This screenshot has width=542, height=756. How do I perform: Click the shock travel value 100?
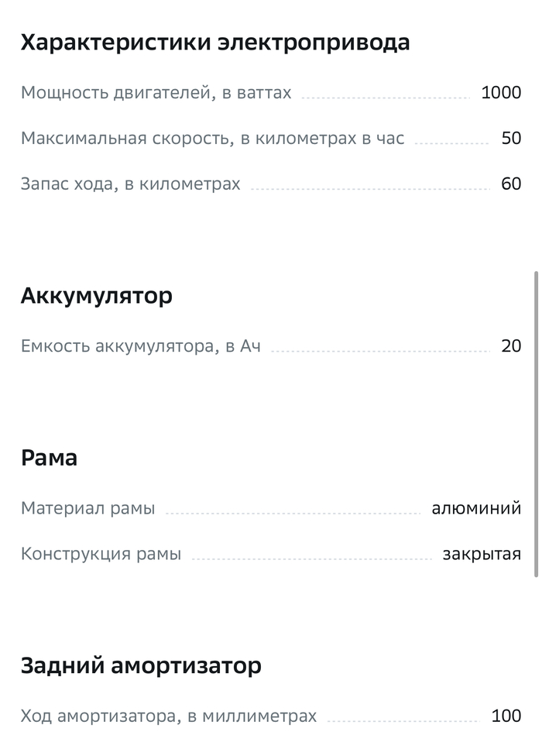(506, 716)
